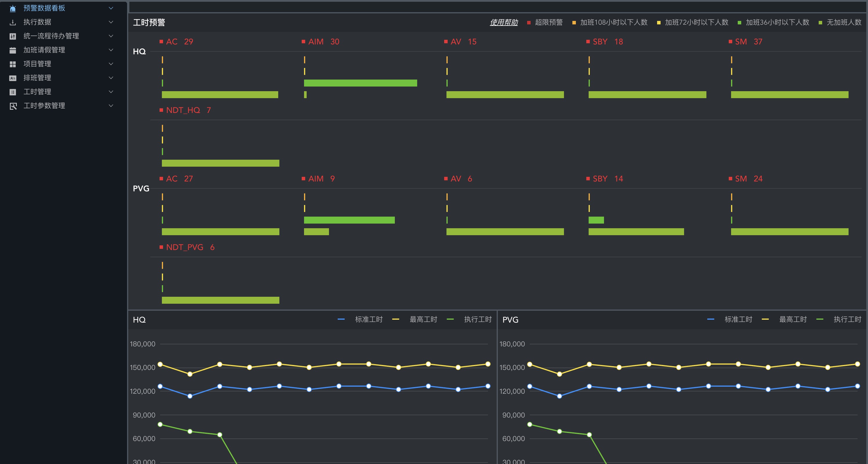Open the 工时管理 menu item
868x464 pixels.
63,92
